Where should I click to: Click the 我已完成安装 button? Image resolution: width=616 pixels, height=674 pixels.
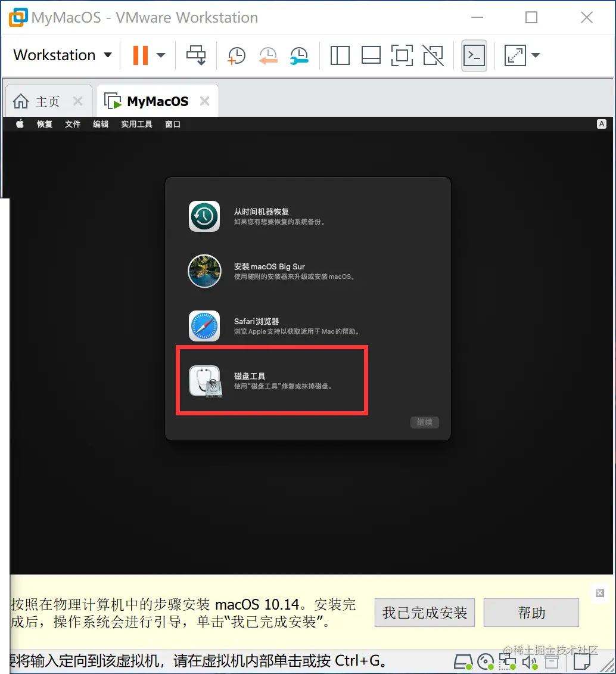(x=424, y=613)
